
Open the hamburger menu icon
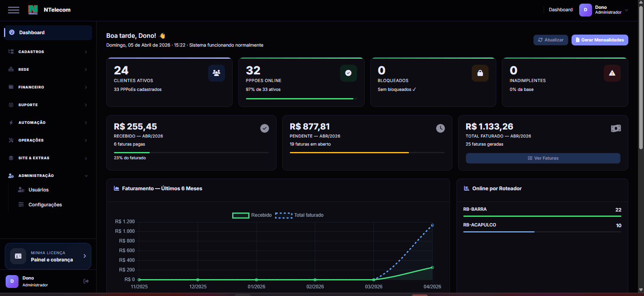14,10
